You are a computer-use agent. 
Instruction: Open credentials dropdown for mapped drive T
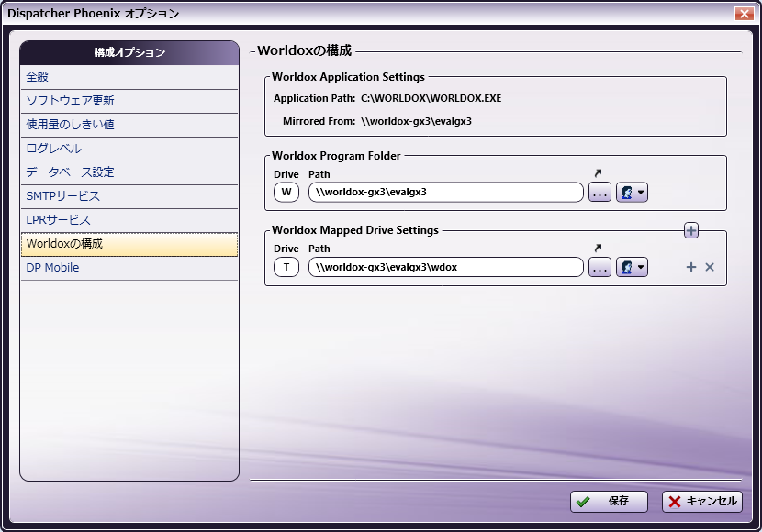[632, 267]
